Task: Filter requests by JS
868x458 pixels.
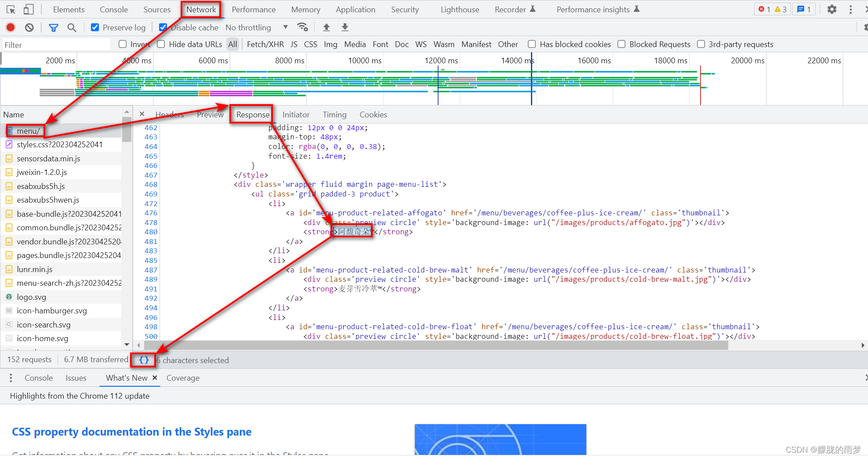Action: [294, 44]
